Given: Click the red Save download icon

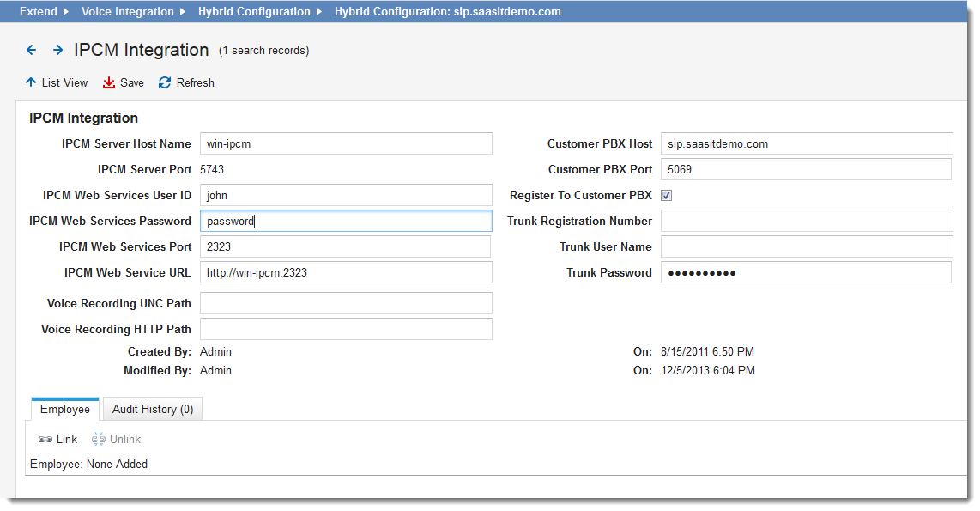Looking at the screenshot, I should tap(108, 82).
